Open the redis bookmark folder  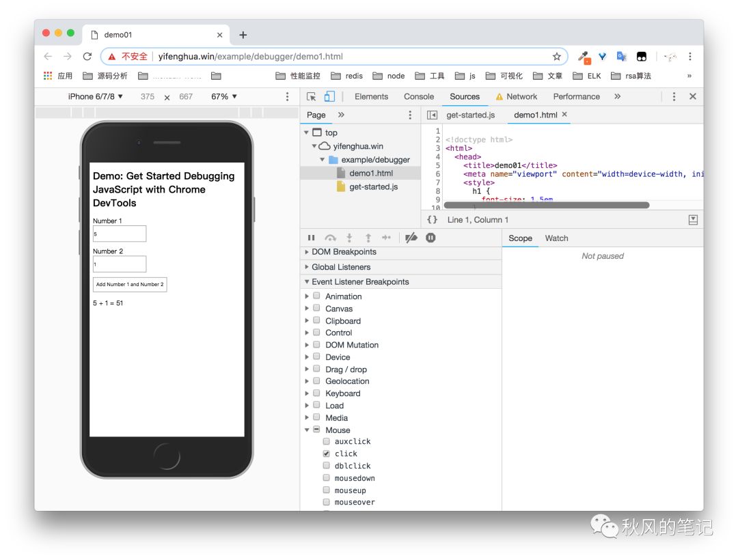tap(347, 76)
